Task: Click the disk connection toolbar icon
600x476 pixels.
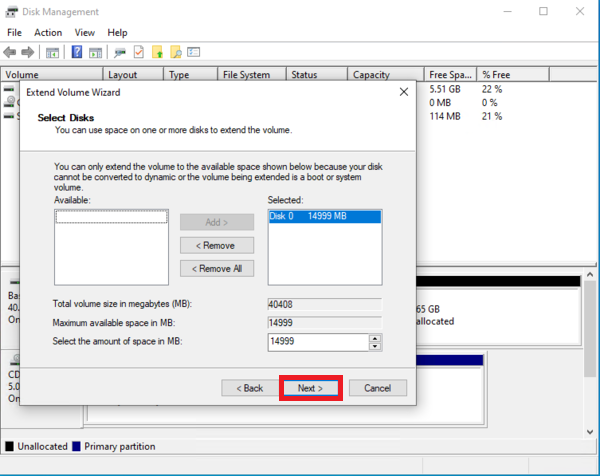Action: pyautogui.click(x=120, y=52)
